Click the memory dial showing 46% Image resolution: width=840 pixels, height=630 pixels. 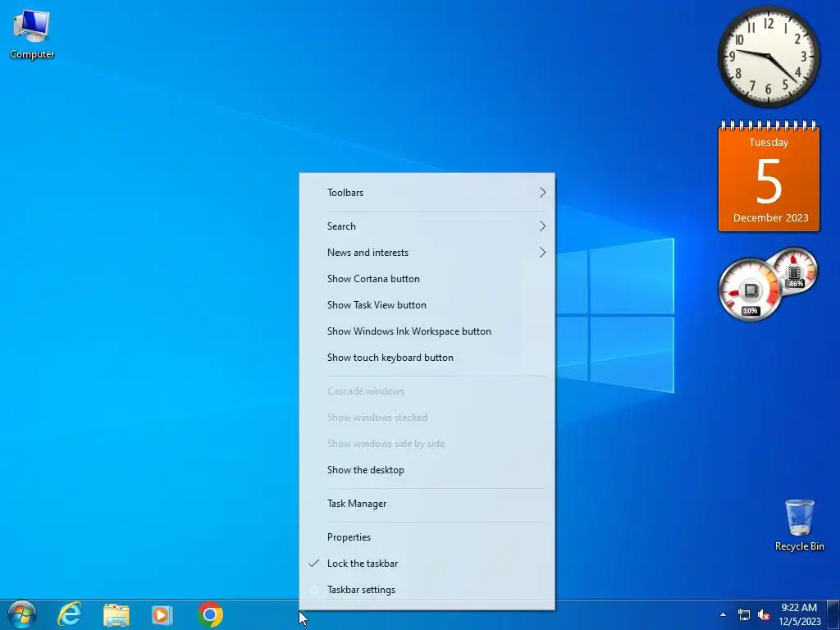tap(795, 271)
